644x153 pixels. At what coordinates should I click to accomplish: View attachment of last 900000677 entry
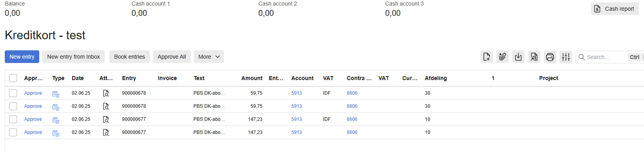[106, 132]
